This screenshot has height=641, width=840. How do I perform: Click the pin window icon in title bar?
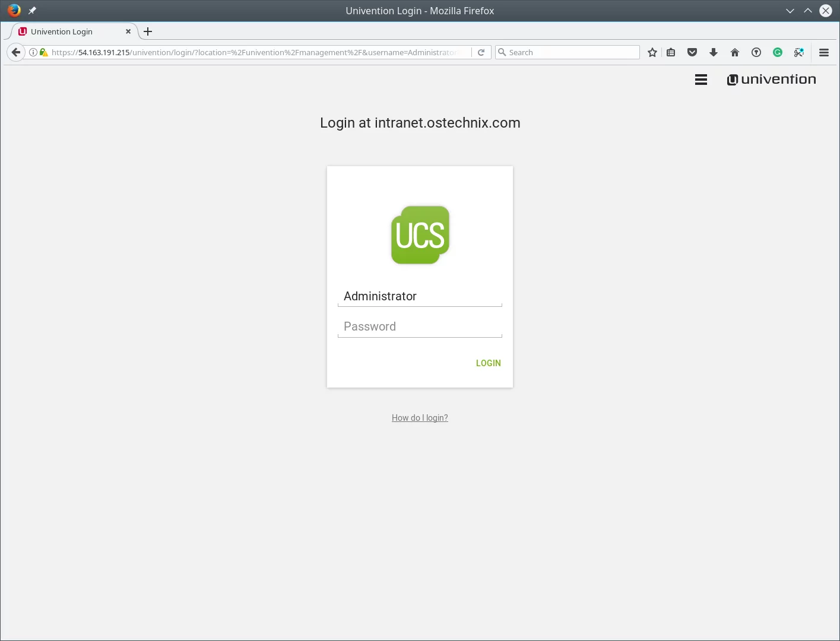click(x=32, y=11)
